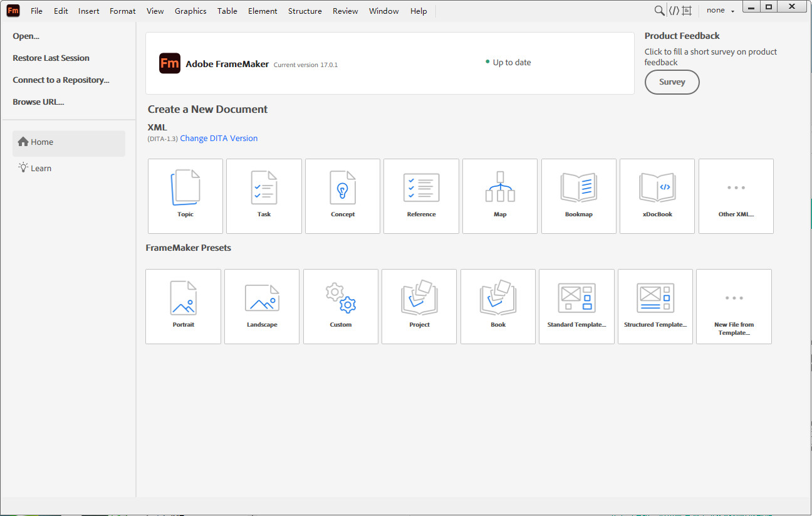The image size is (812, 516).
Task: Open the Other XML options tile
Action: pos(736,196)
